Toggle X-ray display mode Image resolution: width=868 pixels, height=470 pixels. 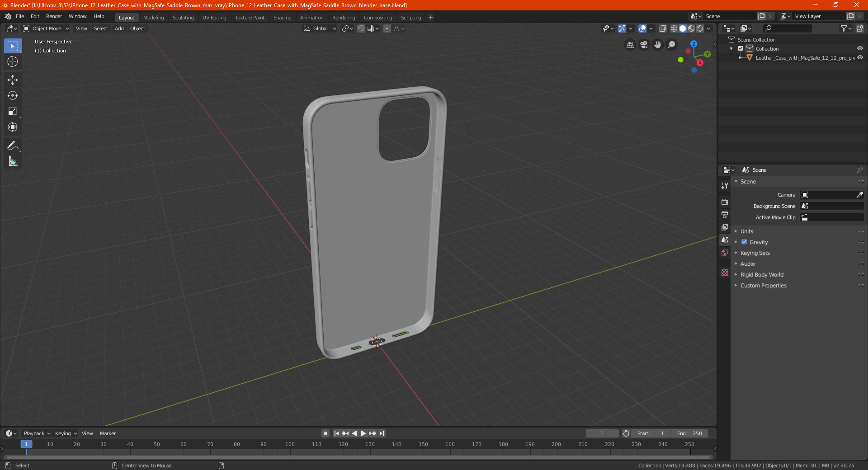pos(662,28)
